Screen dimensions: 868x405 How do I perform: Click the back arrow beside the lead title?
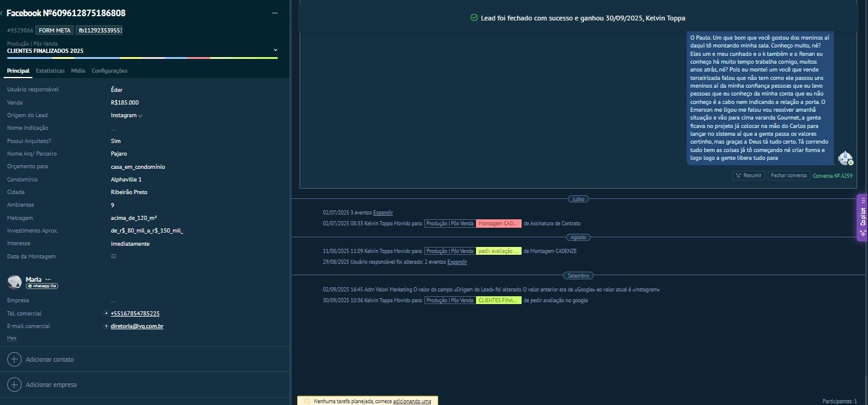[2, 13]
